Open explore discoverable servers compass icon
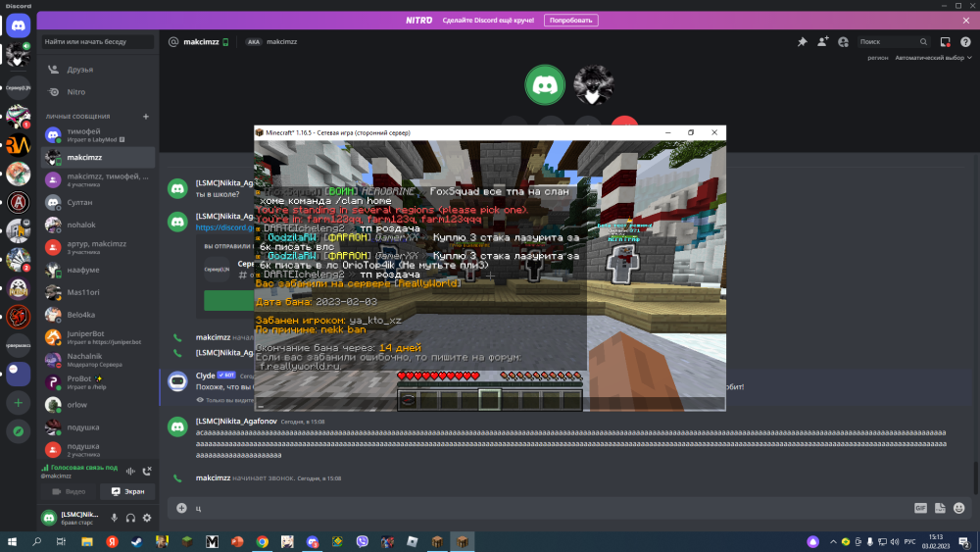Image resolution: width=980 pixels, height=552 pixels. (x=18, y=431)
